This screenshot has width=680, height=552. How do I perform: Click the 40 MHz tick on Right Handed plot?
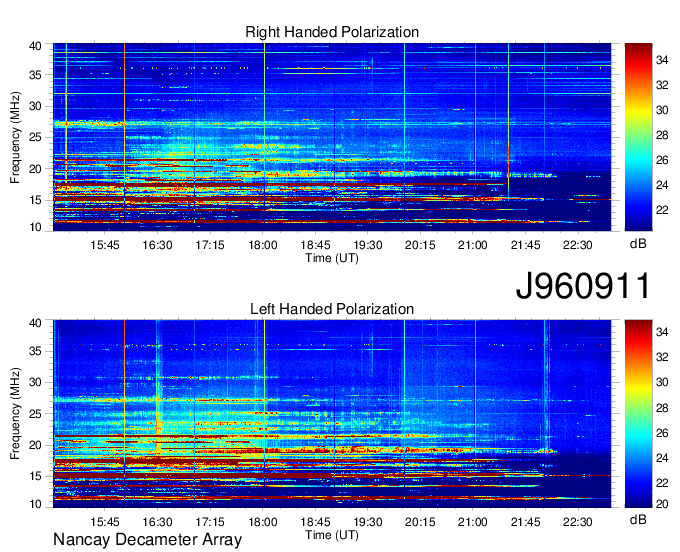35,46
